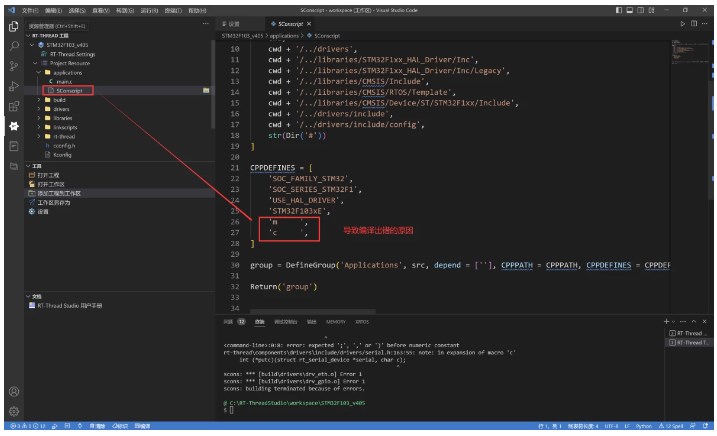Toggle the secondary sidebar layout icon

pyautogui.click(x=641, y=10)
